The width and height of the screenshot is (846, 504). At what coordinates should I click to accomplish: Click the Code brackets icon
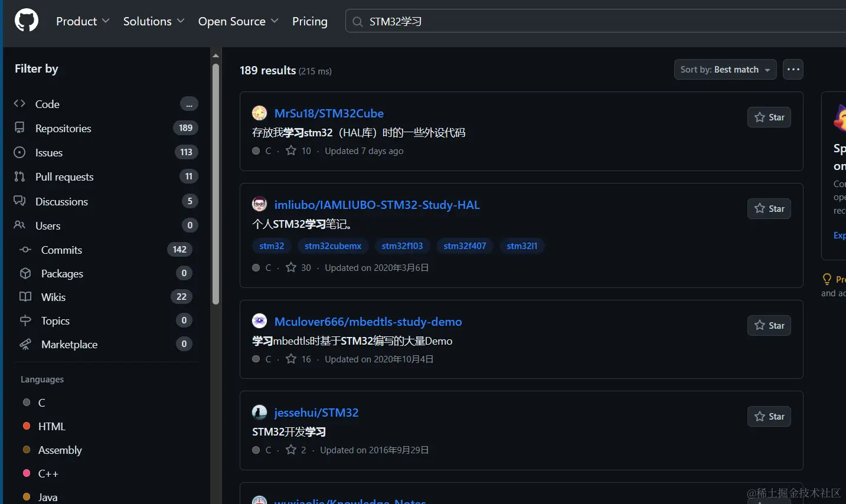pos(19,103)
